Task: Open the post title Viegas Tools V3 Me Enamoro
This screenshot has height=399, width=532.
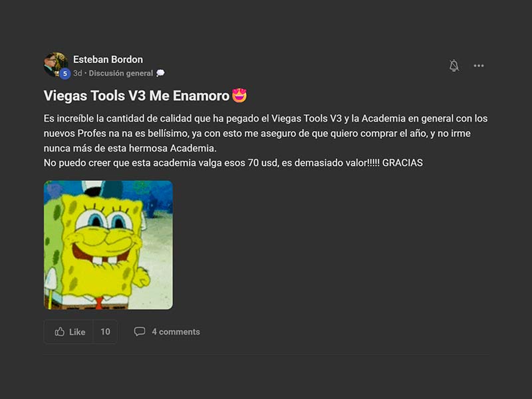Action: tap(136, 96)
